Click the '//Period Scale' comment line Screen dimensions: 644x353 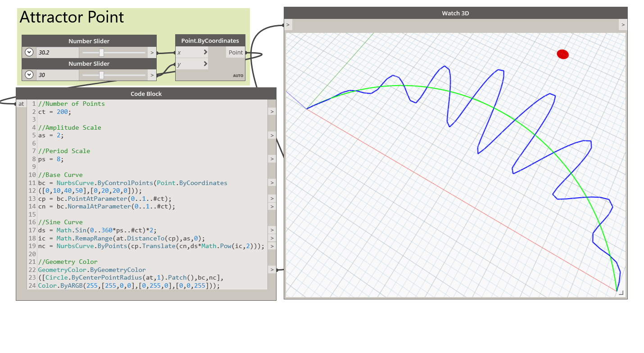coord(64,151)
